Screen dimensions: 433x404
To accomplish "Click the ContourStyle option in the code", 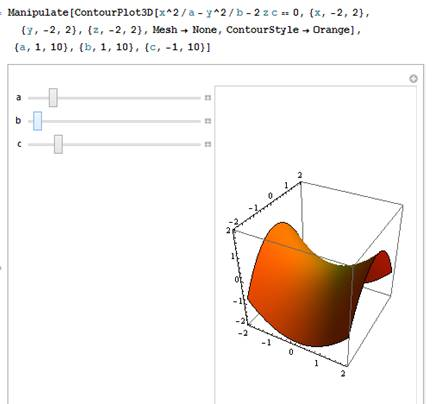I will [262, 30].
